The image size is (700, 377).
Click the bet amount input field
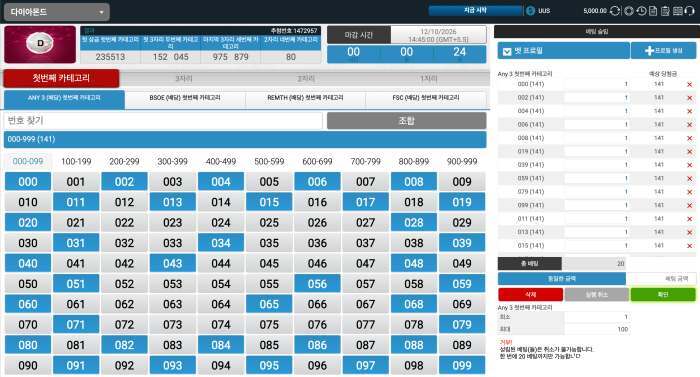point(661,279)
